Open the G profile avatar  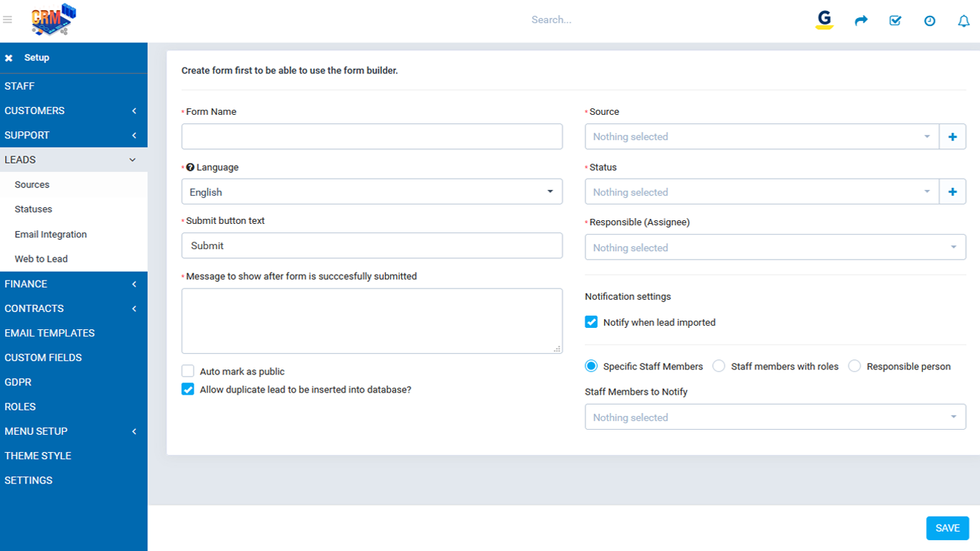tap(824, 19)
